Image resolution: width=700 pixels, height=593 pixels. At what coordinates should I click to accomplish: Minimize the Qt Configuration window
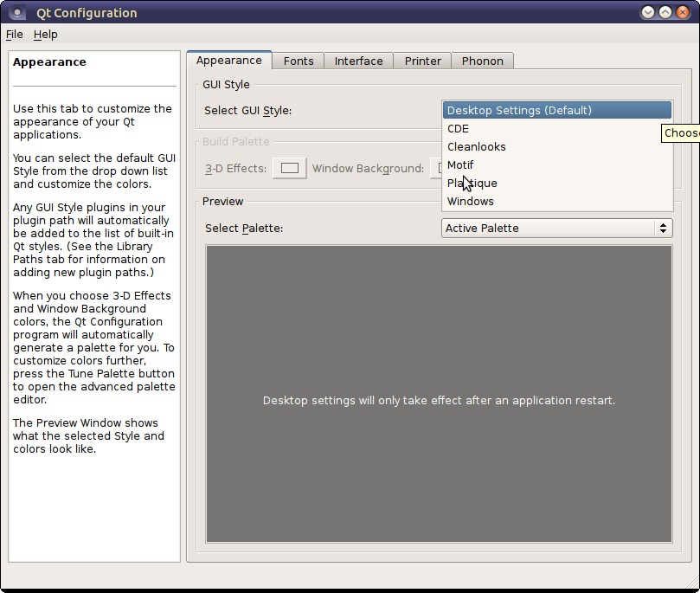(648, 12)
